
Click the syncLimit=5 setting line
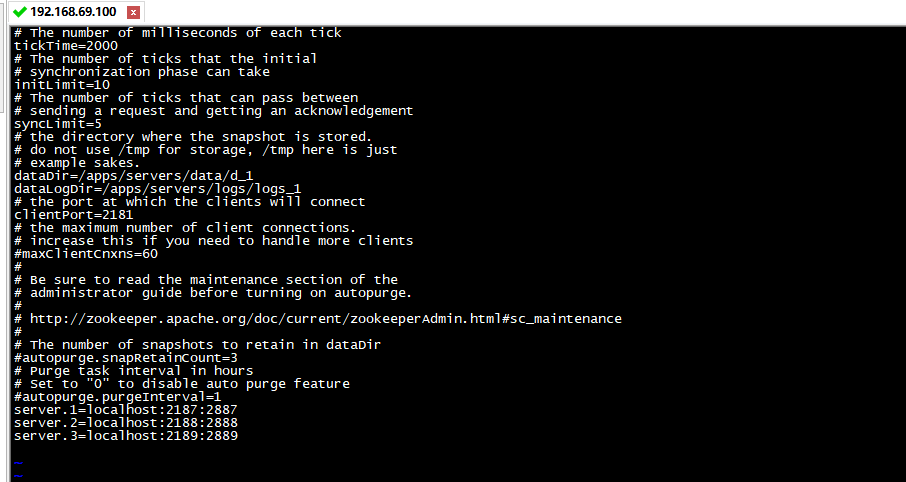(57, 123)
